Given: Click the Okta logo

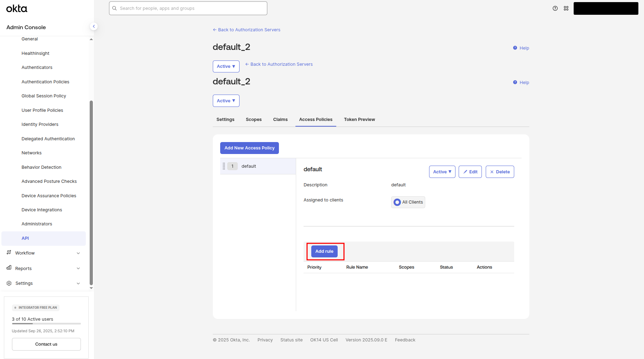Looking at the screenshot, I should pos(17,8).
